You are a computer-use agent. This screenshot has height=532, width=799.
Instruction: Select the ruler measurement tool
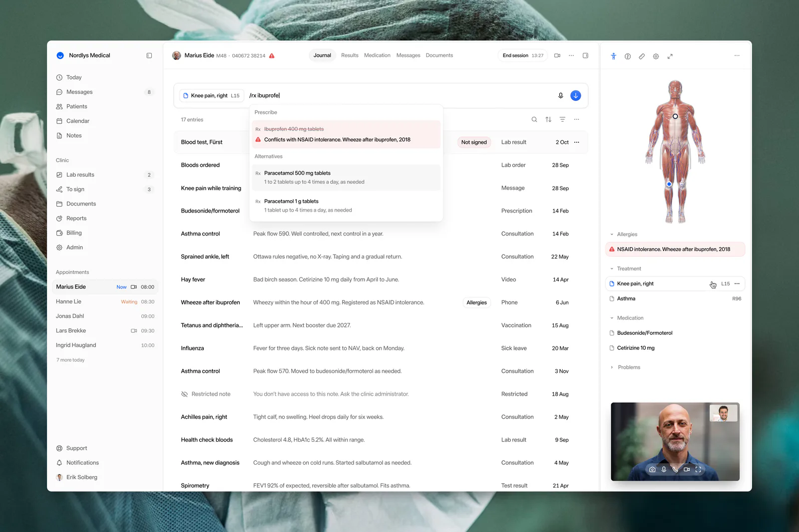point(642,56)
